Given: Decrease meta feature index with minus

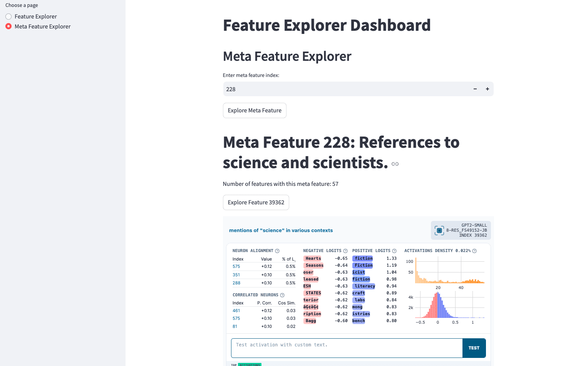Looking at the screenshot, I should (475, 89).
